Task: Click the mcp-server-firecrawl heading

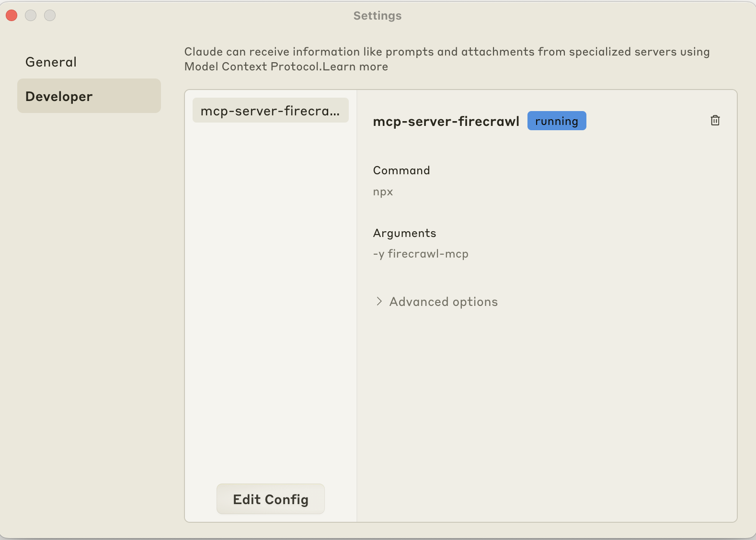Action: pos(446,121)
